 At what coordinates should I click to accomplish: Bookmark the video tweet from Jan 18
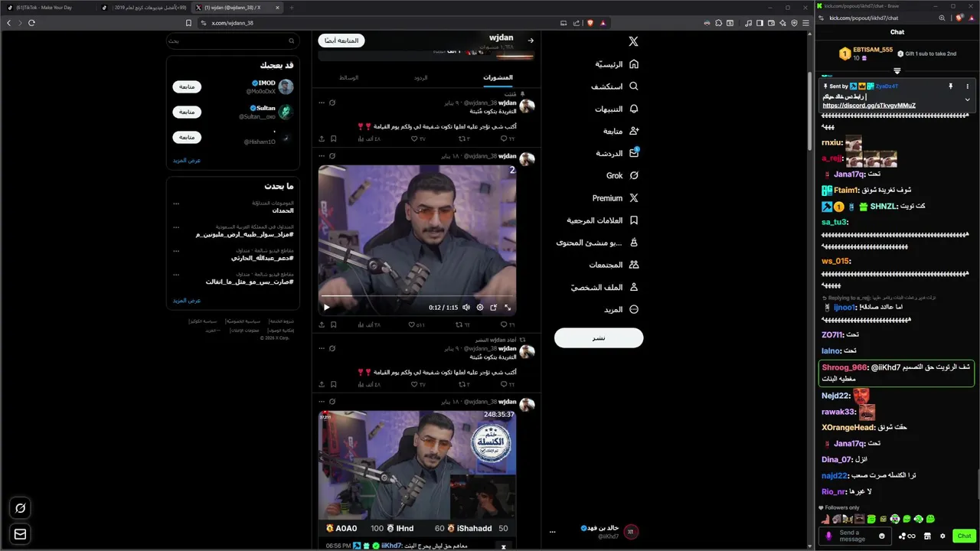point(334,324)
